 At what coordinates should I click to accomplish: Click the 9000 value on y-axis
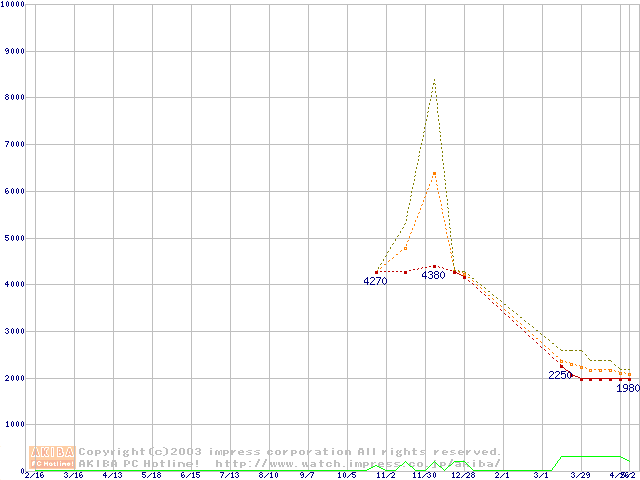(x=14, y=50)
